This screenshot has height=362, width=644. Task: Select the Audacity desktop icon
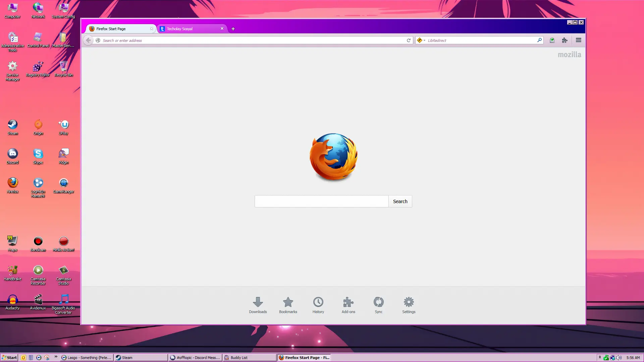(12, 302)
